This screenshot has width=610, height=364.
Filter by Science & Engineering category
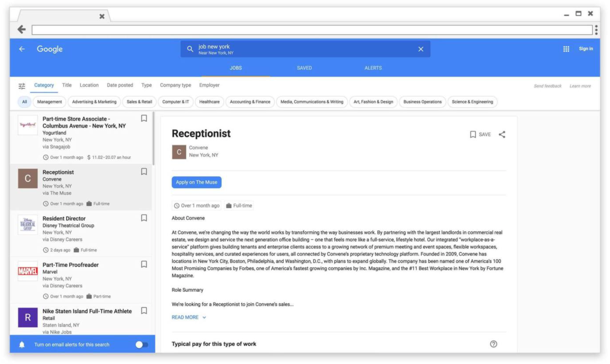[472, 102]
